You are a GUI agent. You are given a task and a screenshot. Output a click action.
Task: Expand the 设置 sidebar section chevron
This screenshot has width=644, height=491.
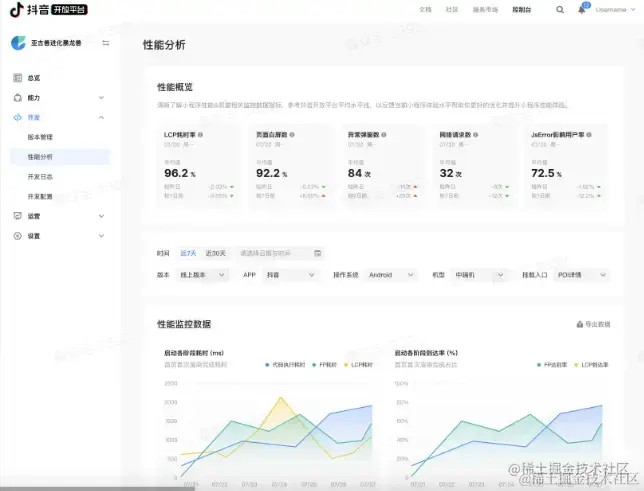pyautogui.click(x=101, y=236)
